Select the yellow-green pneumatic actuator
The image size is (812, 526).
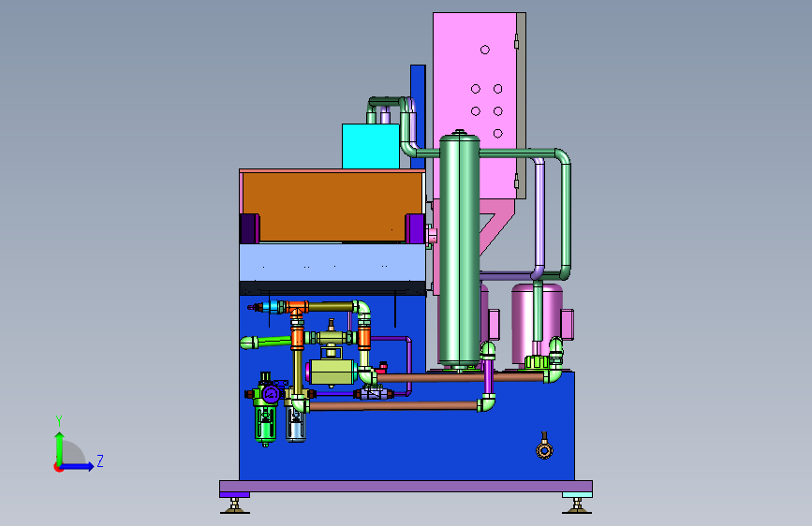[x=332, y=372]
